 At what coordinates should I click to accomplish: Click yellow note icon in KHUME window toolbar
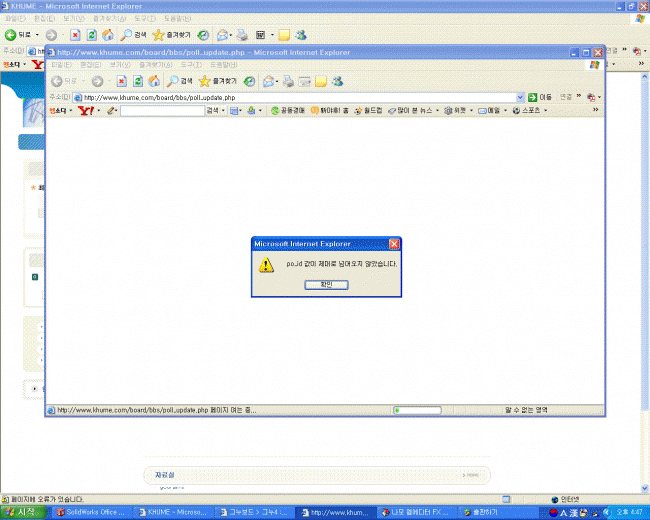284,35
